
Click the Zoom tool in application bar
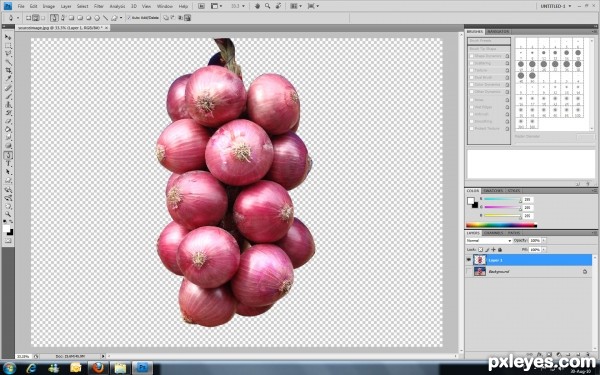pyautogui.click(x=267, y=6)
